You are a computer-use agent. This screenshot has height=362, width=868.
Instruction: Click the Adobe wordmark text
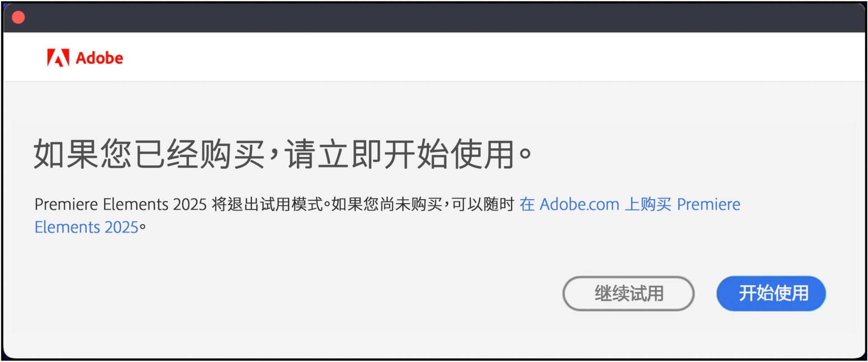click(x=99, y=58)
